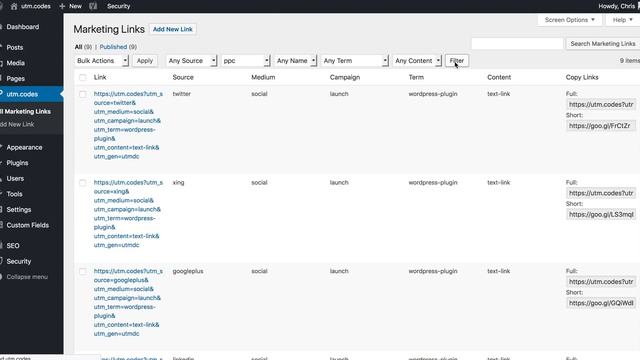The image size is (640, 360).
Task: Click Short goo.gl field in googleplus row
Action: (x=601, y=303)
